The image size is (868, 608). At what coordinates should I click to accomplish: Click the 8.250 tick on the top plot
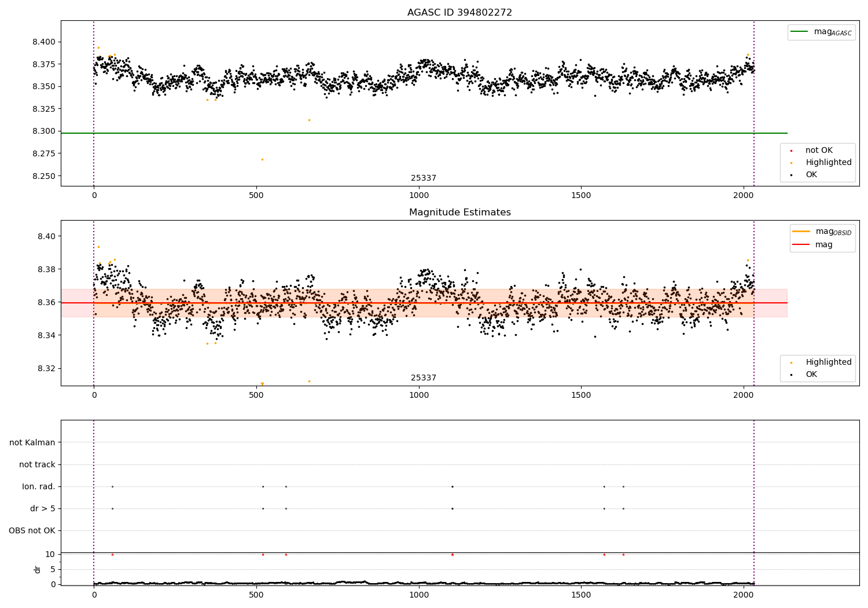[44, 176]
